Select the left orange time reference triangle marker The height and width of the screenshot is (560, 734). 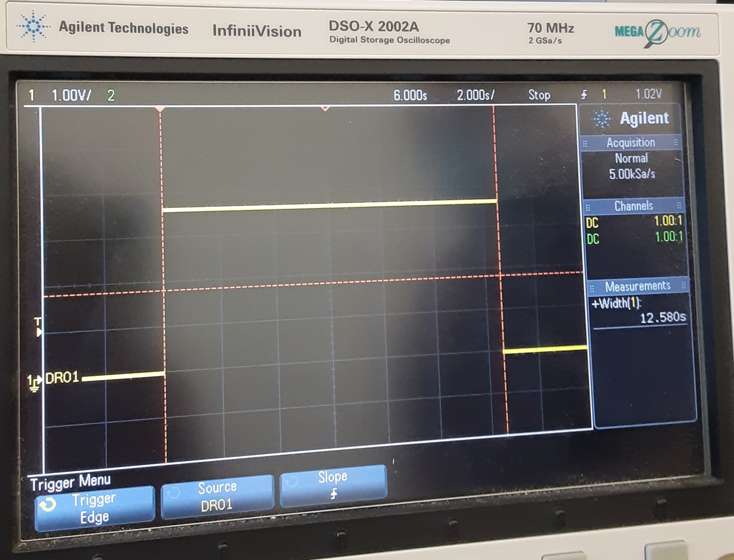[160, 109]
